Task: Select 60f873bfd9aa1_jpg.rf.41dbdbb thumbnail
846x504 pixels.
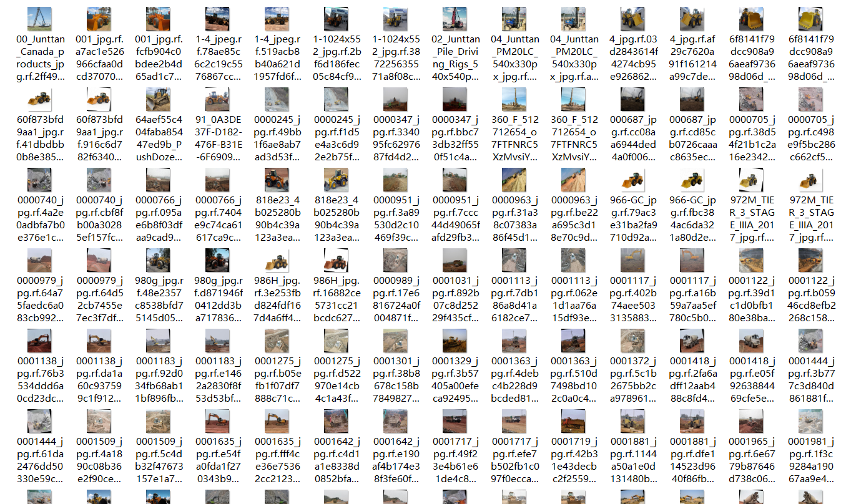Action: point(39,100)
